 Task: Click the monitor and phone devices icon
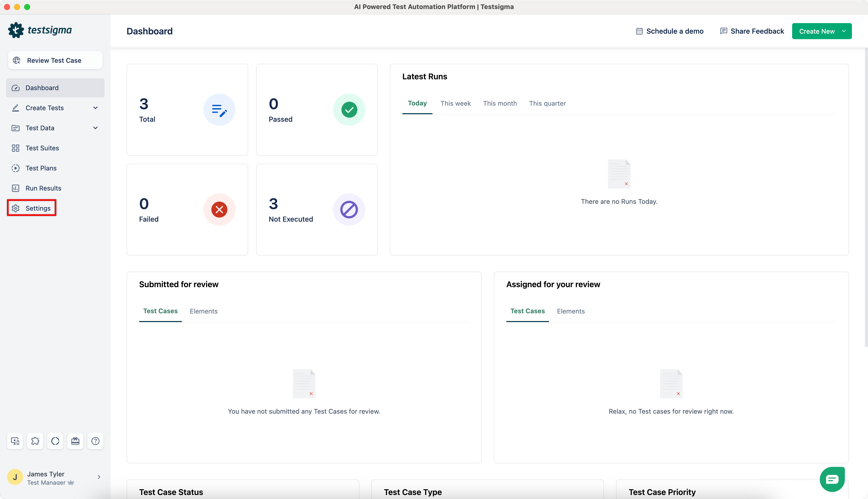click(x=15, y=441)
